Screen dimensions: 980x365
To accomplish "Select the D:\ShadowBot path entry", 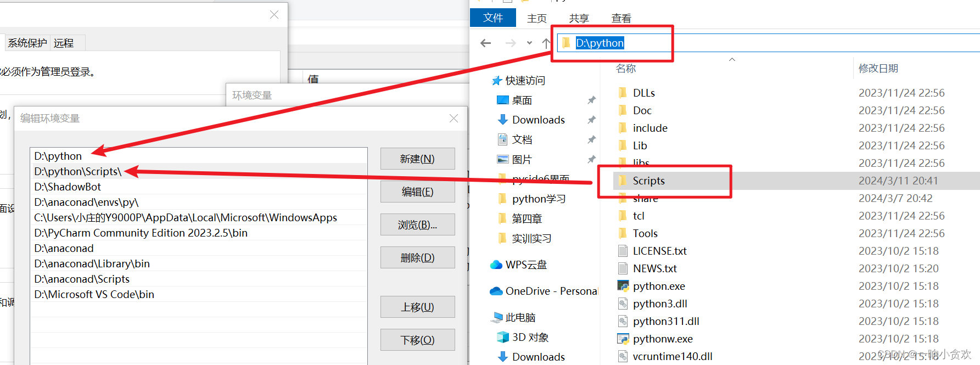I will [199, 187].
